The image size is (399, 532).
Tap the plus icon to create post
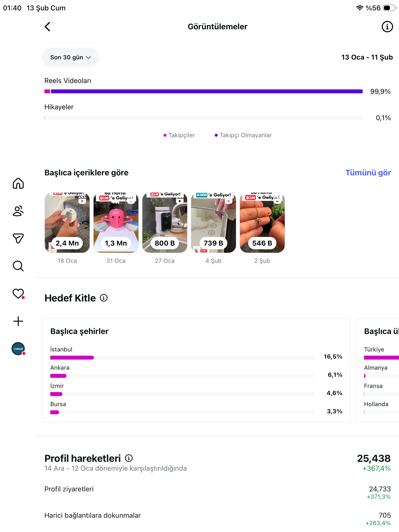tap(18, 321)
